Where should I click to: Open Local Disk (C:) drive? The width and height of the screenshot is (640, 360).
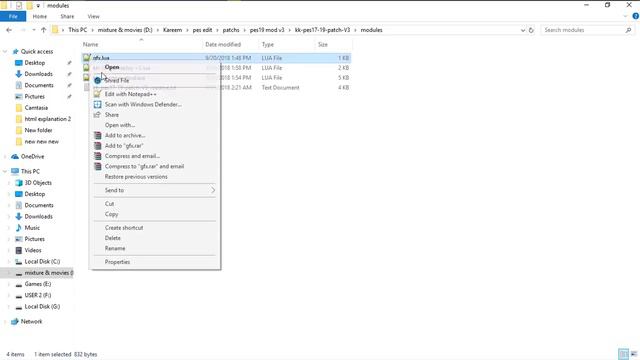(x=42, y=262)
